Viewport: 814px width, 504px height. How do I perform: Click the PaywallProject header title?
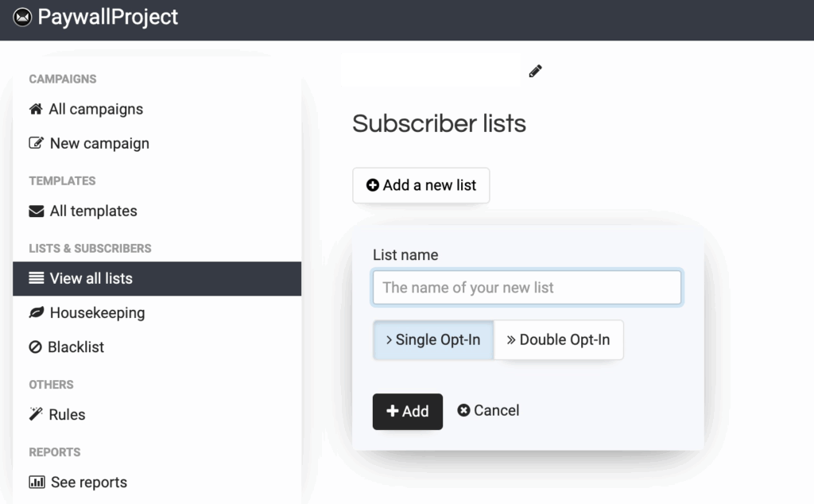108,17
